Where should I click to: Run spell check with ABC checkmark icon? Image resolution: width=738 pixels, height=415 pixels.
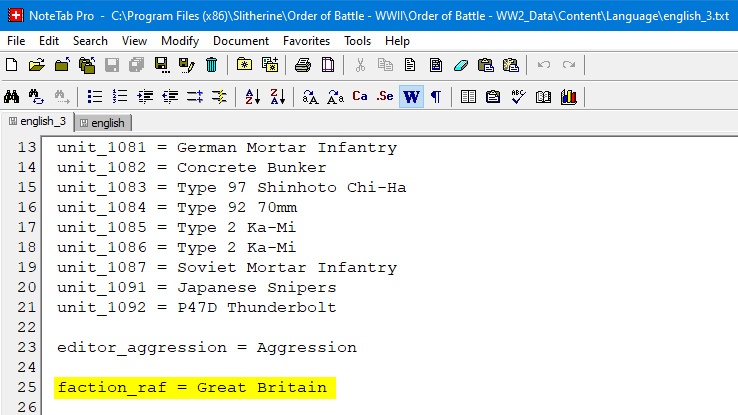click(518, 97)
